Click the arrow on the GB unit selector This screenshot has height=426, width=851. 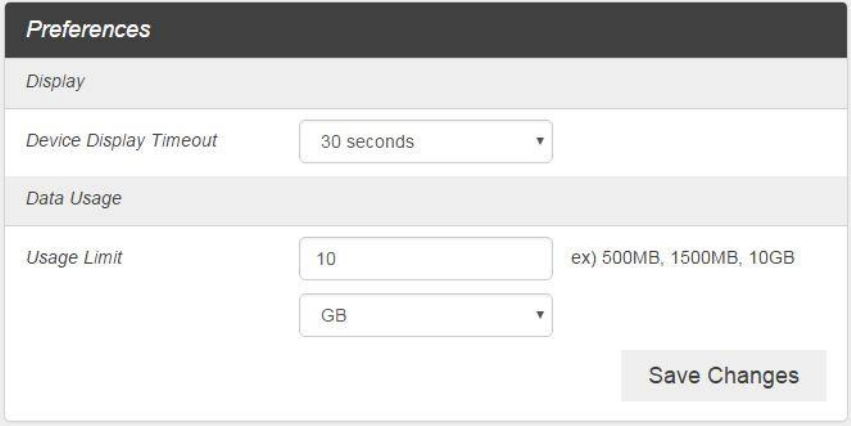pyautogui.click(x=540, y=315)
